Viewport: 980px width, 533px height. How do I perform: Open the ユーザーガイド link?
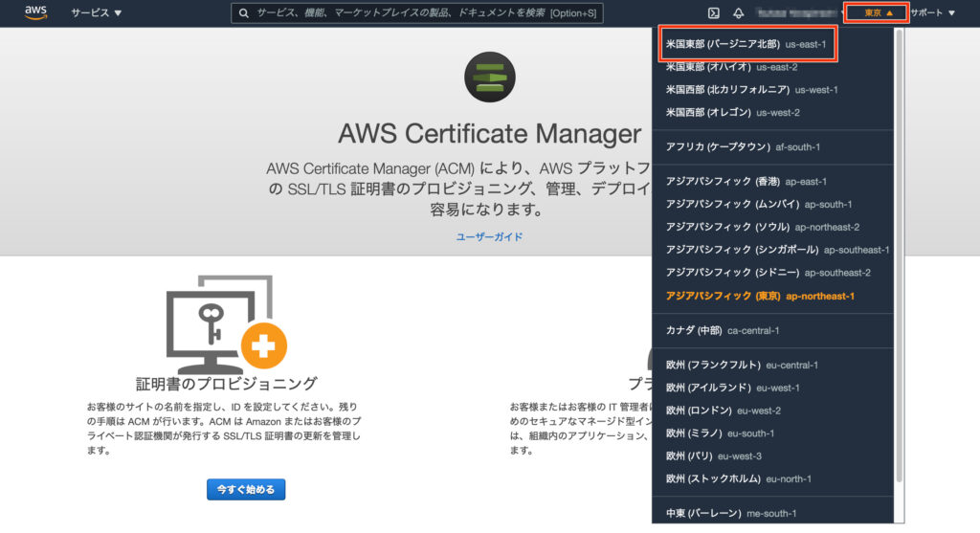point(489,236)
